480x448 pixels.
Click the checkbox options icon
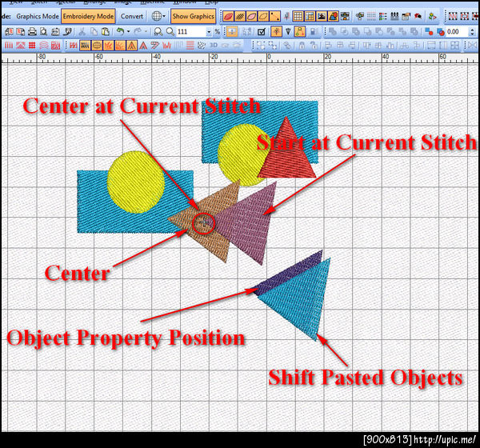click(262, 31)
